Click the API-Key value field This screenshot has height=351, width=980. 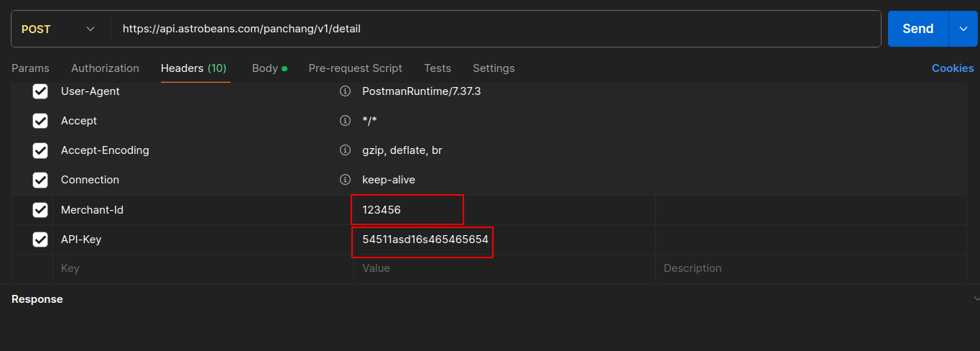click(425, 240)
